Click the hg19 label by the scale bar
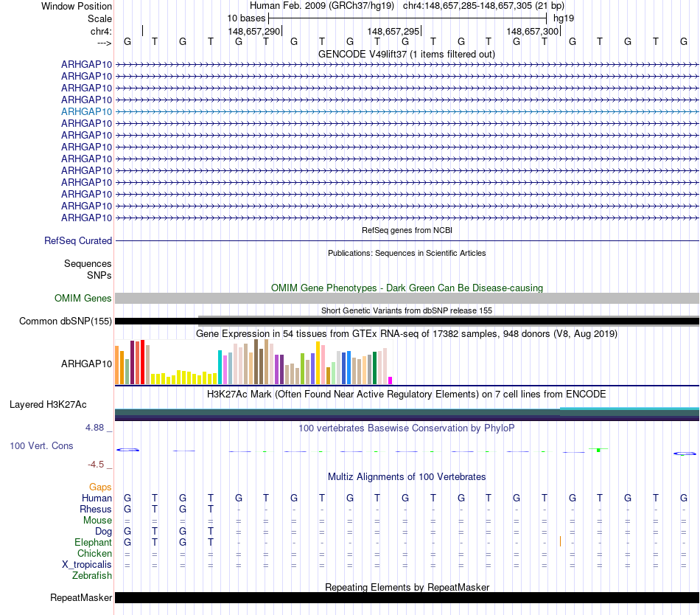This screenshot has width=700, height=615. 564,18
